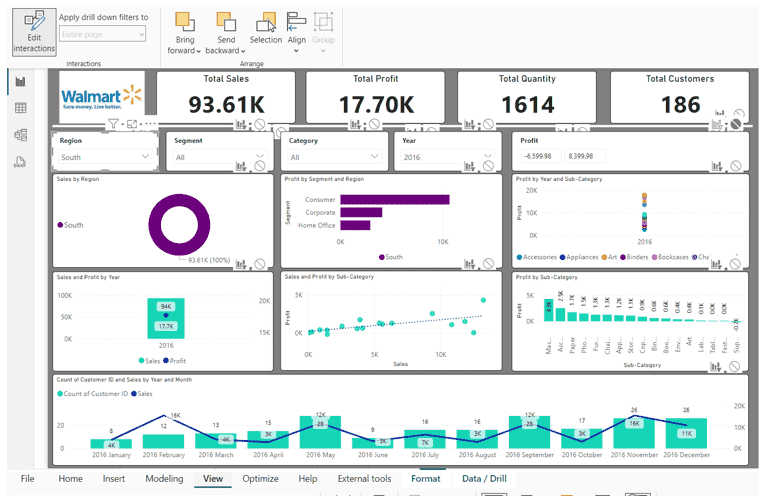Image resolution: width=763 pixels, height=496 pixels.
Task: Click filter icon on Region slicer header
Action: point(113,124)
